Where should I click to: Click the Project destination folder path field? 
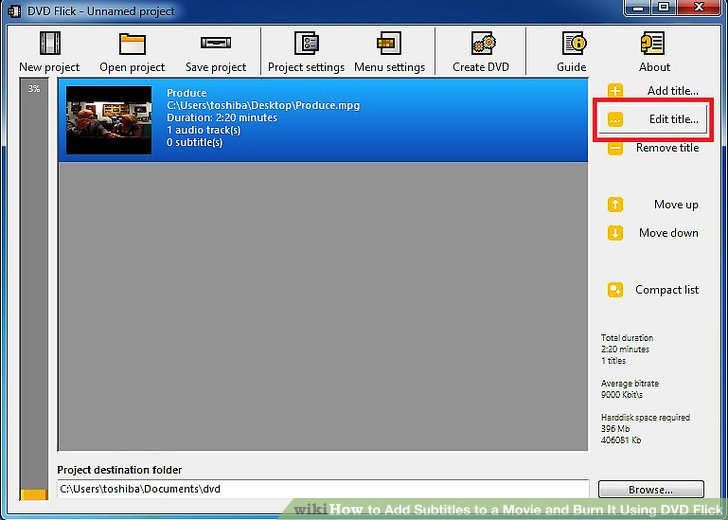[323, 489]
